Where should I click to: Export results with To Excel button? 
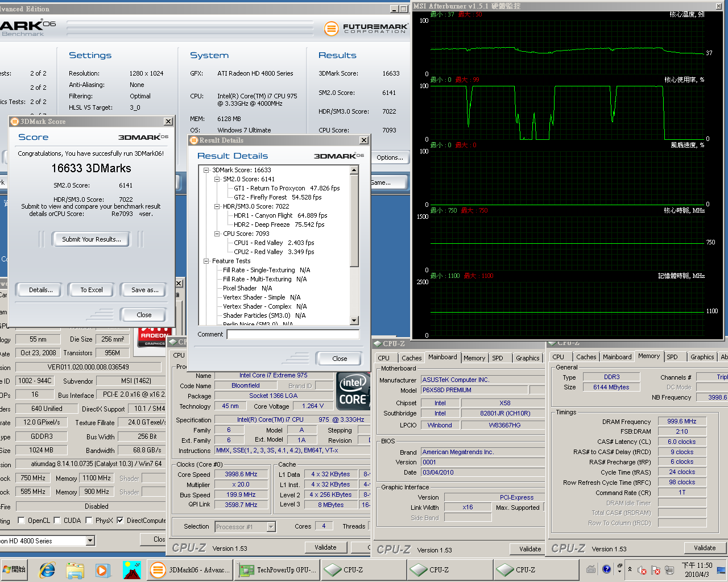(92, 290)
